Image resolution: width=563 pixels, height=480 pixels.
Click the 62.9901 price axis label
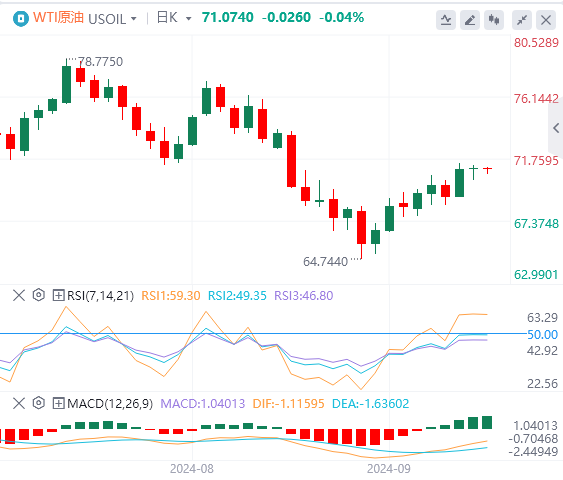click(x=536, y=275)
